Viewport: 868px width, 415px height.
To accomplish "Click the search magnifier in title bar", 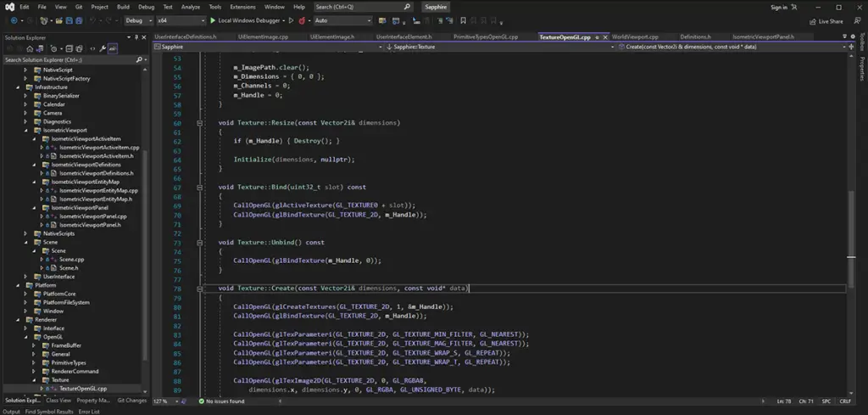I will pyautogui.click(x=407, y=7).
